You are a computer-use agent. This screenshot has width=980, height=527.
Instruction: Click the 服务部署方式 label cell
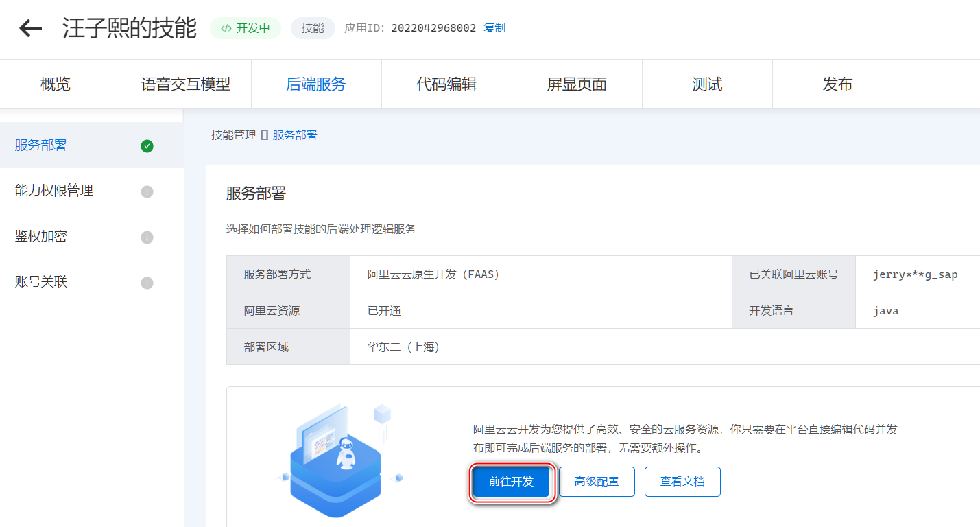point(289,274)
